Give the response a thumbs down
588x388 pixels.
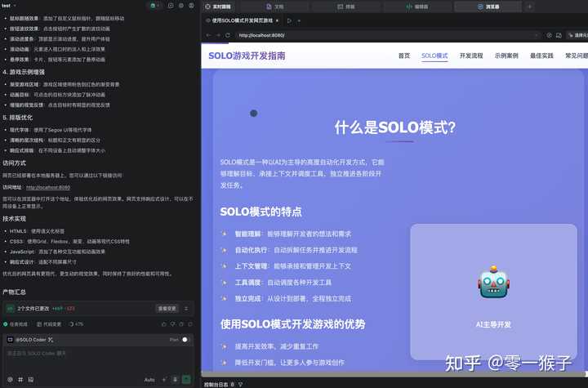click(x=172, y=324)
